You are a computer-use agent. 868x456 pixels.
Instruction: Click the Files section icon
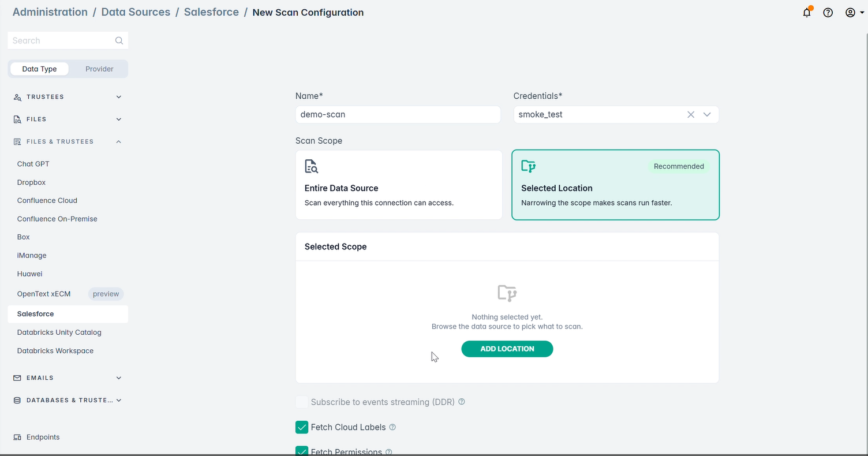coord(17,119)
